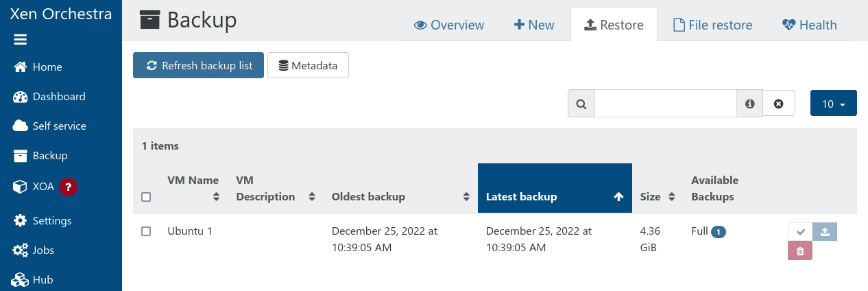Image resolution: width=868 pixels, height=291 pixels.
Task: Switch to the File restore tab
Action: pyautogui.click(x=712, y=25)
